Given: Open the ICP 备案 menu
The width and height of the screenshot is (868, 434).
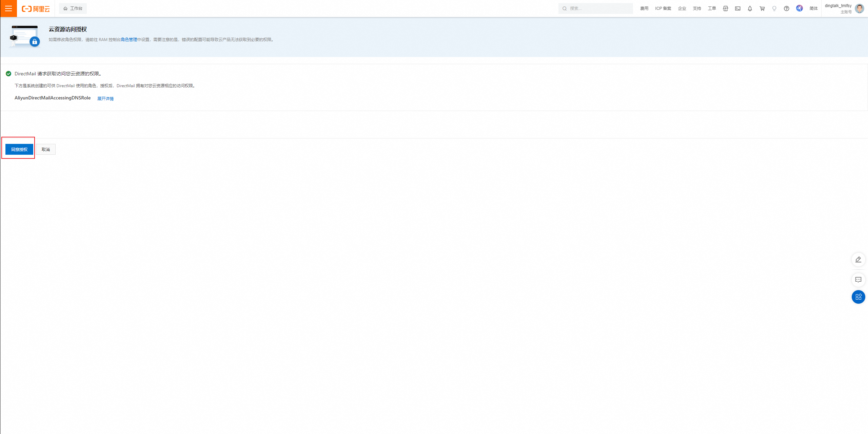Looking at the screenshot, I should click(663, 8).
